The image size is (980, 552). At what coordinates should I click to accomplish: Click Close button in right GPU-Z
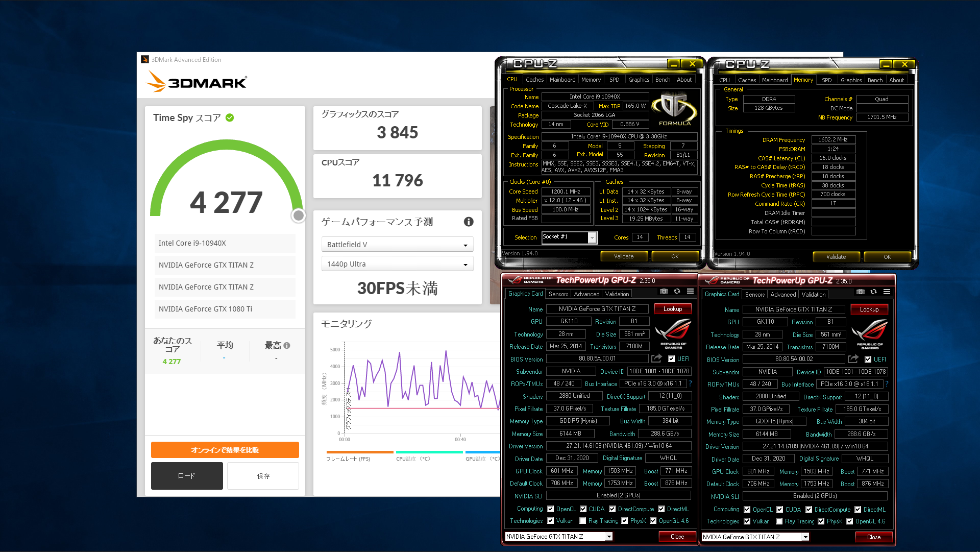pos(873,537)
